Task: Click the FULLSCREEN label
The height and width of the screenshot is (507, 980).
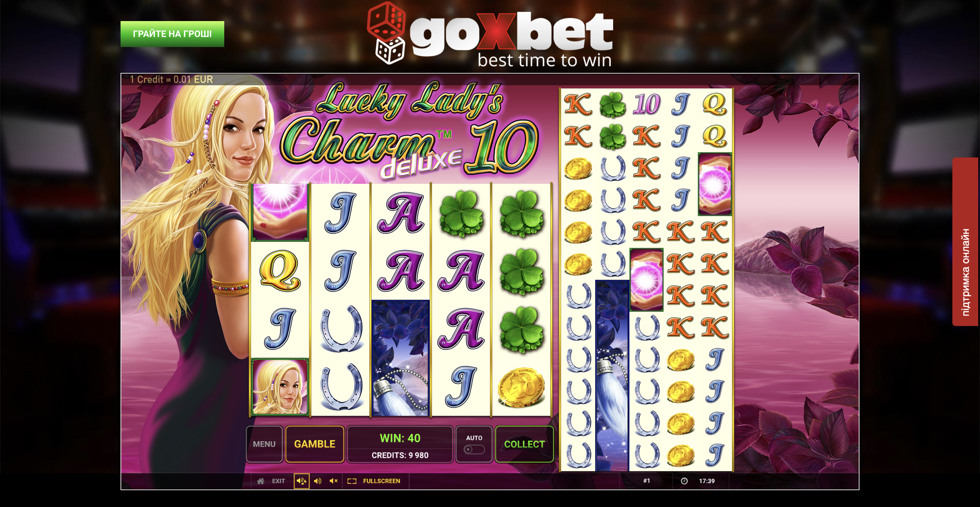Action: (381, 481)
